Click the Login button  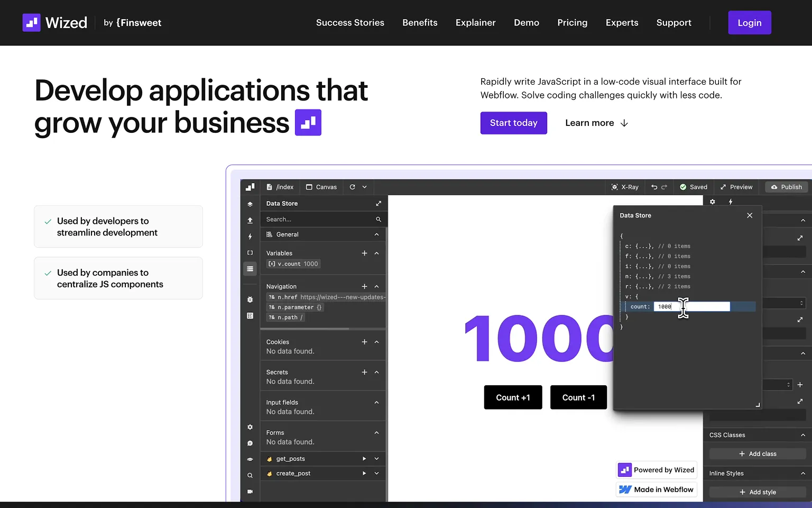[750, 23]
